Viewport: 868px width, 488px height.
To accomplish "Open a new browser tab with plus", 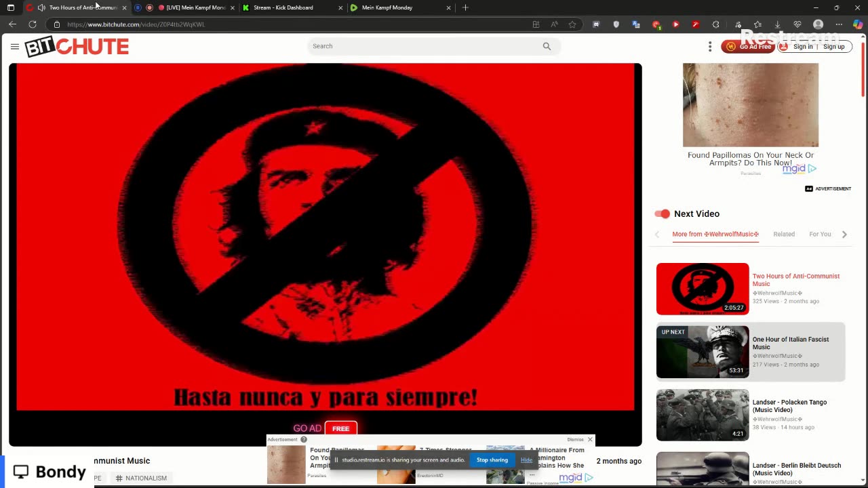I will pyautogui.click(x=465, y=7).
